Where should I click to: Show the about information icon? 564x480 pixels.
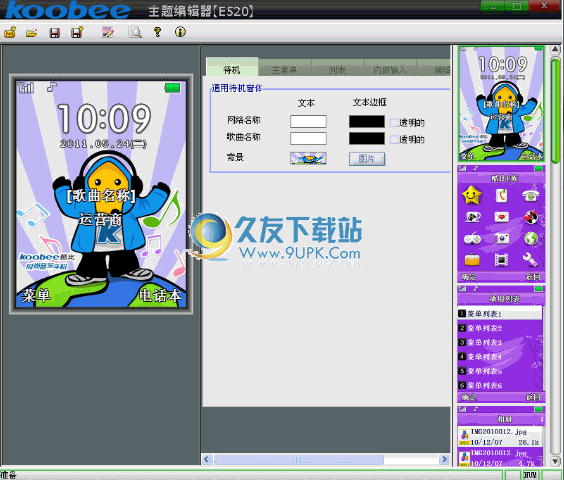click(x=180, y=32)
